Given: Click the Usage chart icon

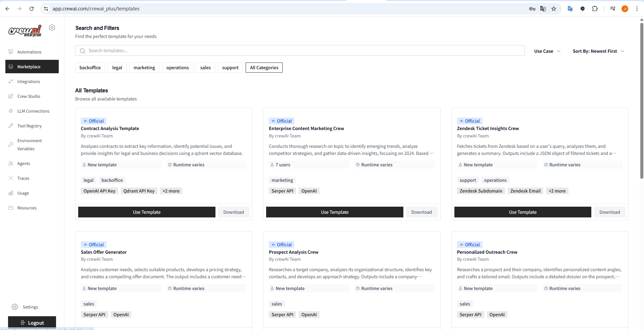Looking at the screenshot, I should pos(11,193).
